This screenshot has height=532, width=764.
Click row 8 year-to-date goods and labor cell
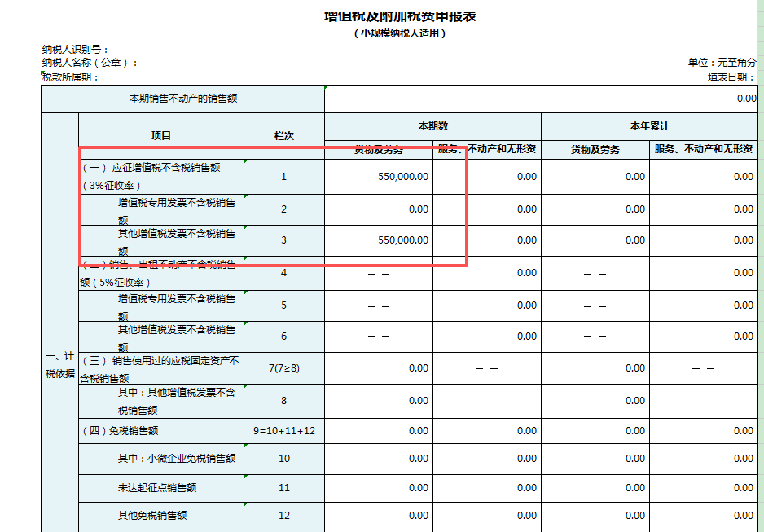[x=595, y=401]
